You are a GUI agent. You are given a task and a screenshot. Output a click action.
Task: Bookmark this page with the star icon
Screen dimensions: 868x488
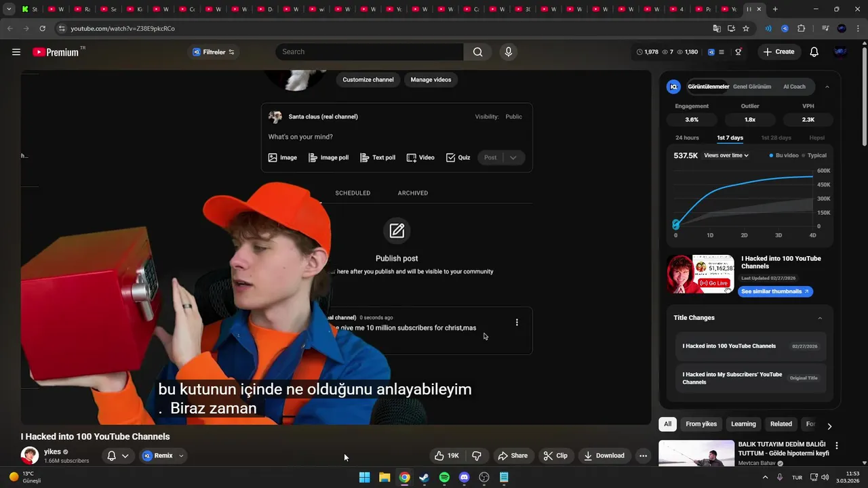pos(746,28)
